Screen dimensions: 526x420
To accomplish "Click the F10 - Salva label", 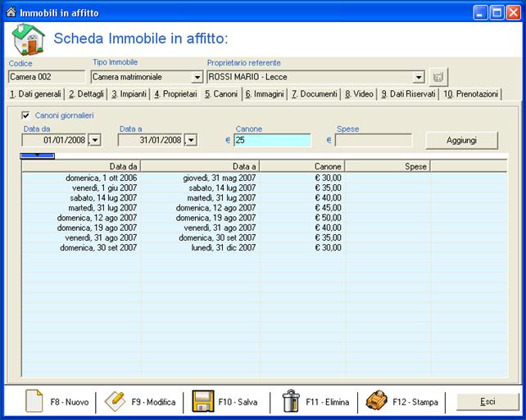I will tap(238, 402).
